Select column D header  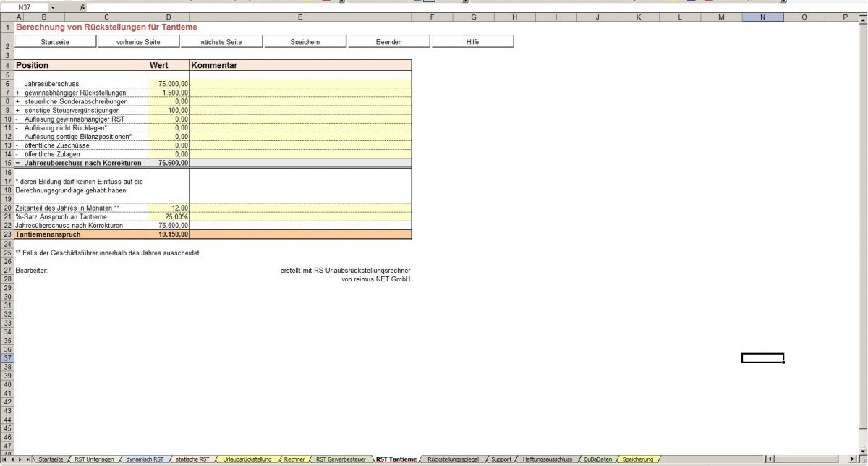[x=169, y=17]
